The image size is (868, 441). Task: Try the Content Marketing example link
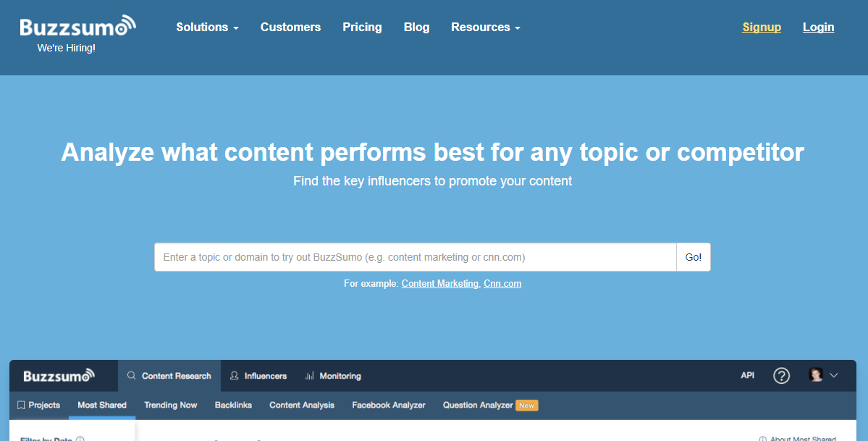point(439,284)
